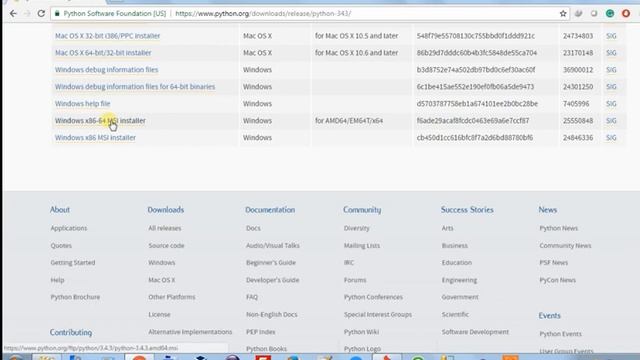Open the Business success stories link
Image resolution: width=640 pixels, height=360 pixels.
tap(455, 246)
